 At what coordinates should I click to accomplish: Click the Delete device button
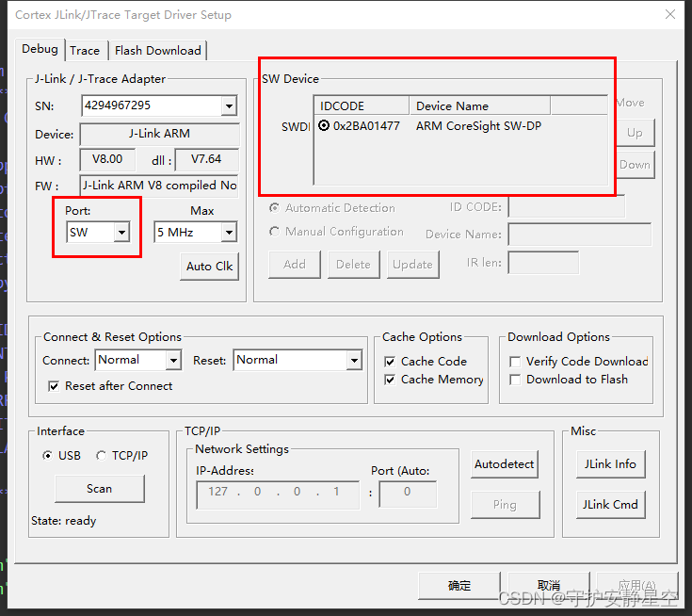click(x=353, y=265)
